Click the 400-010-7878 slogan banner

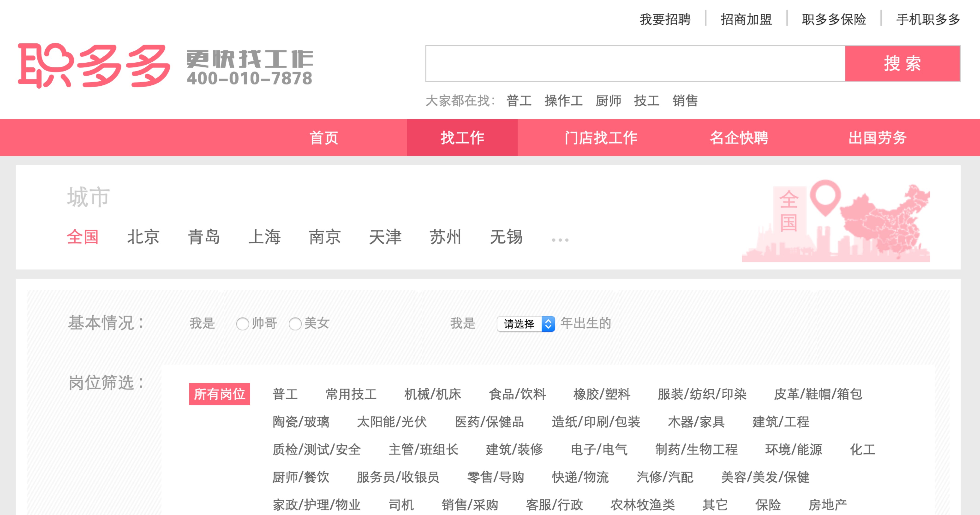point(250,68)
